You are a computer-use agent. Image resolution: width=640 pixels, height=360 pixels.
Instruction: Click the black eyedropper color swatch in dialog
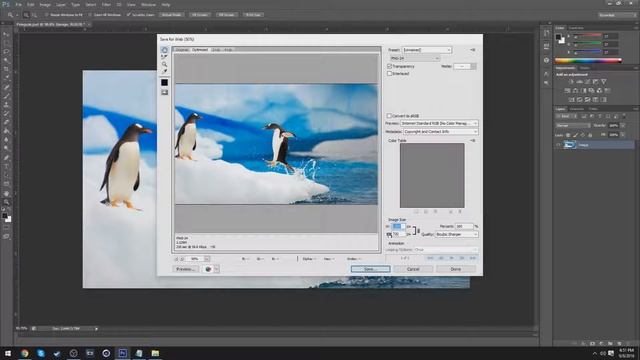(x=164, y=82)
